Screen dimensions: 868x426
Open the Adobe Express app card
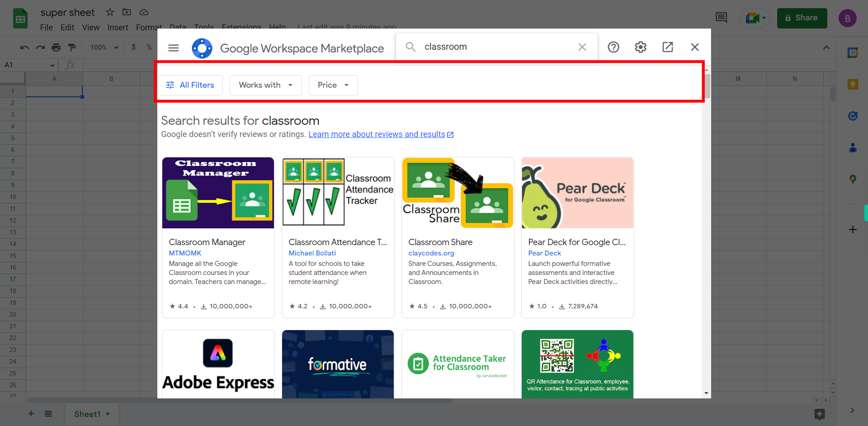point(218,364)
